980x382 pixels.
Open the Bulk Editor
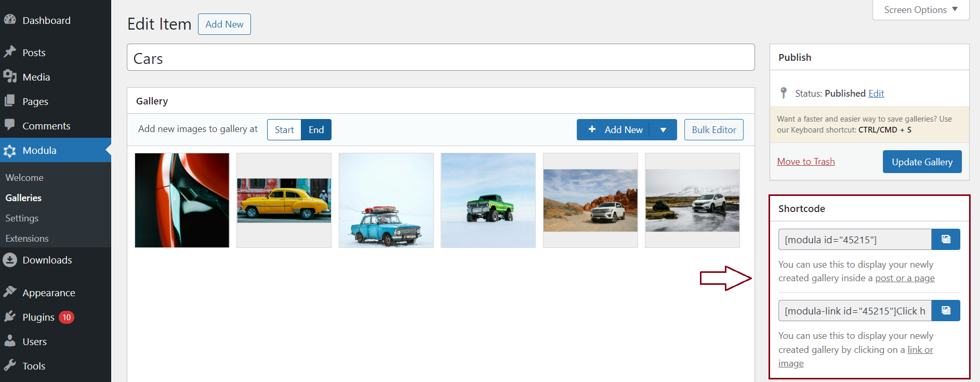click(713, 130)
